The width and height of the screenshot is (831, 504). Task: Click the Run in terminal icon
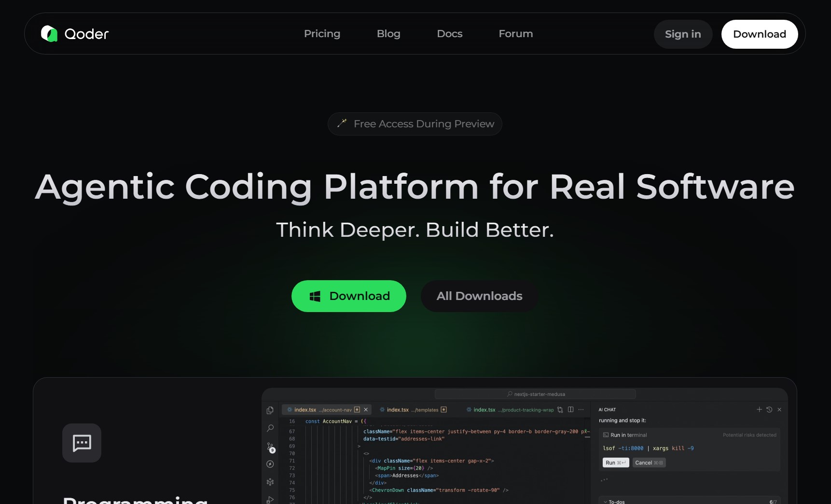[x=606, y=435]
